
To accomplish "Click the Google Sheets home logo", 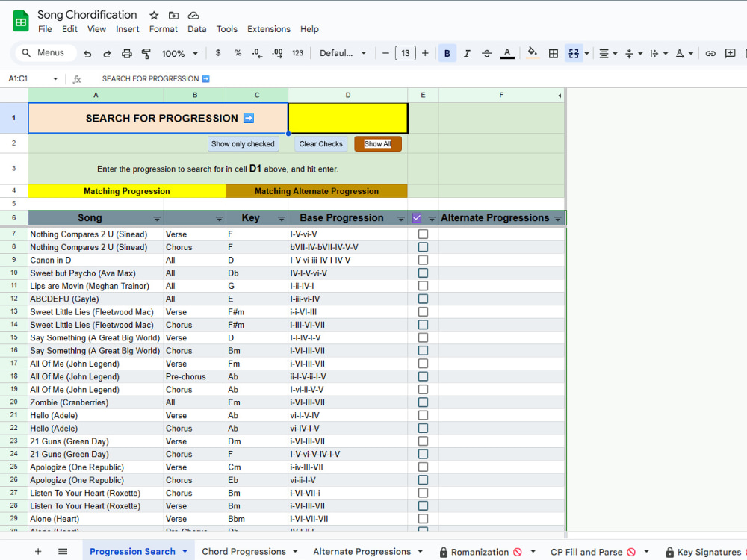I will pos(20,22).
